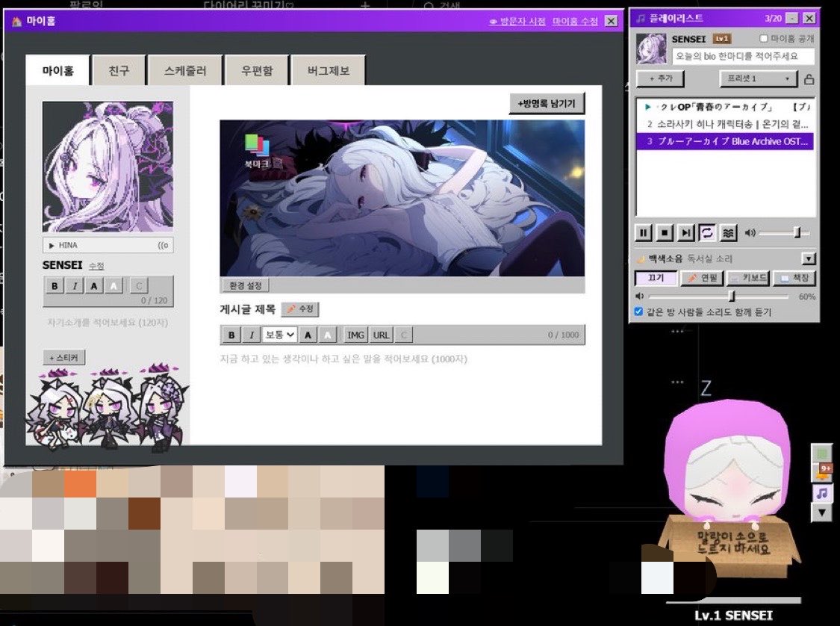
Task: Open the 보통 font size dropdown
Action: pyautogui.click(x=280, y=335)
